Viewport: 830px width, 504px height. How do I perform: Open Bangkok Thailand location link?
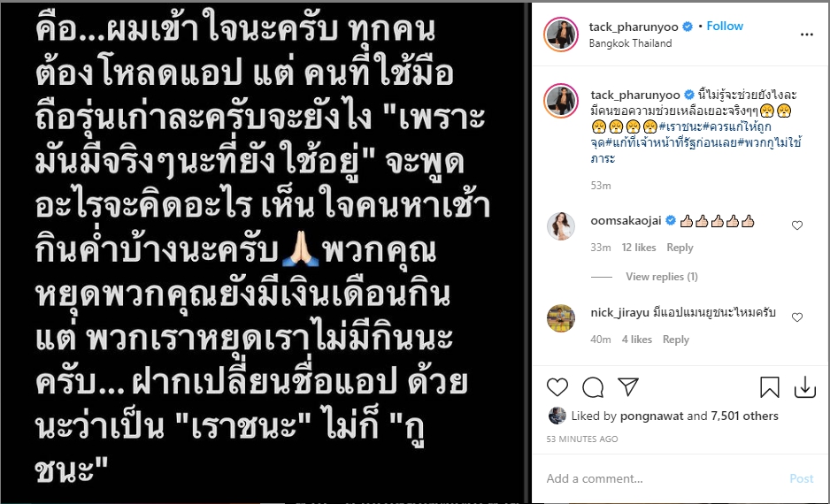click(x=630, y=43)
